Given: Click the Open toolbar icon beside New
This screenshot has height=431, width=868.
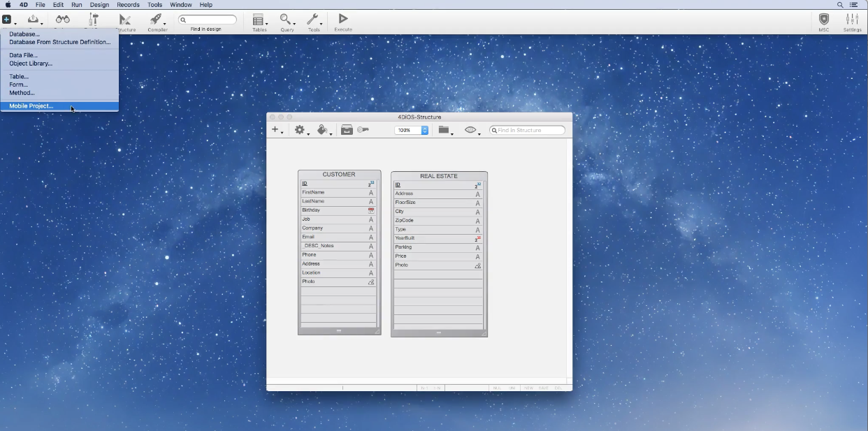Looking at the screenshot, I should 33,20.
